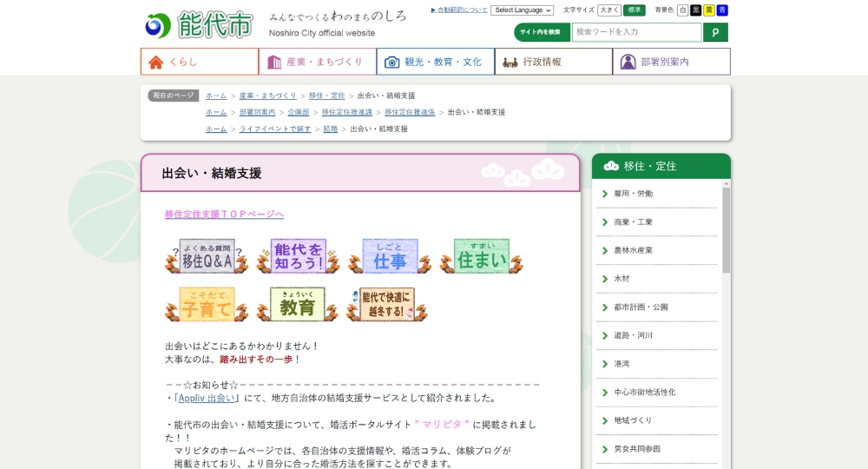
Task: Open the Select Language dropdown
Action: [x=522, y=10]
